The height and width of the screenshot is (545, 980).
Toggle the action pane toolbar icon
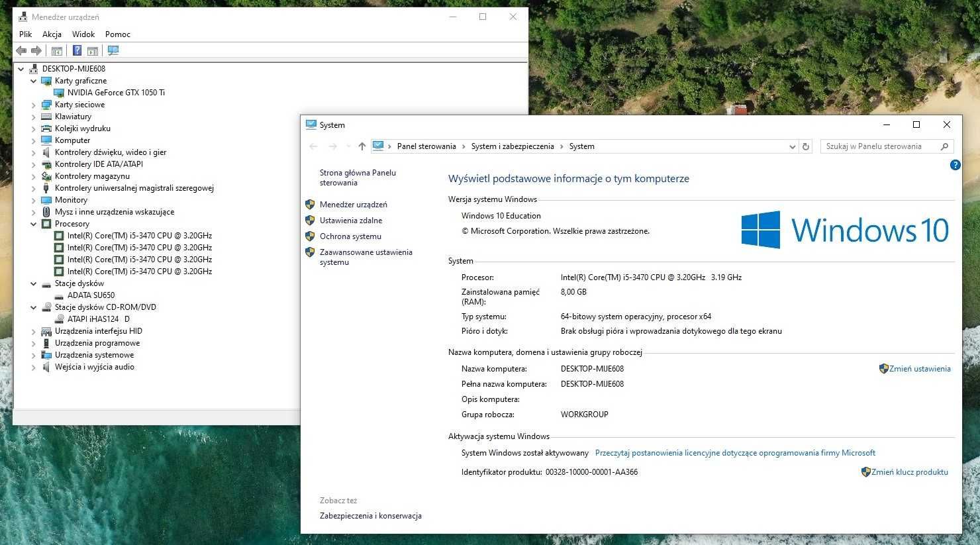click(93, 50)
